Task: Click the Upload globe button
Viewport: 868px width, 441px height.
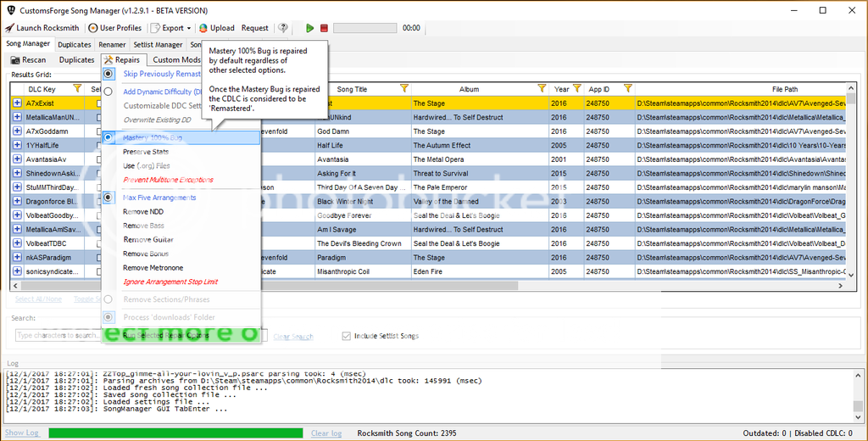Action: [x=216, y=28]
